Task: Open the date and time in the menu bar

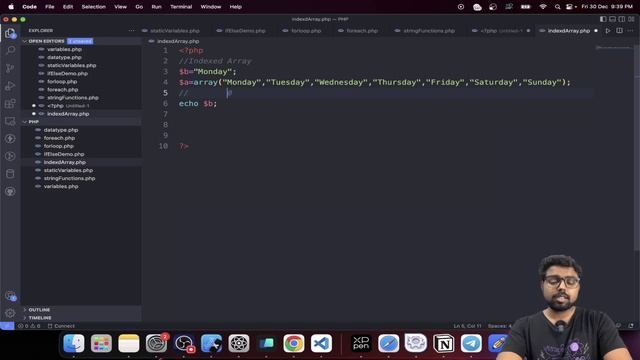Action: point(607,7)
